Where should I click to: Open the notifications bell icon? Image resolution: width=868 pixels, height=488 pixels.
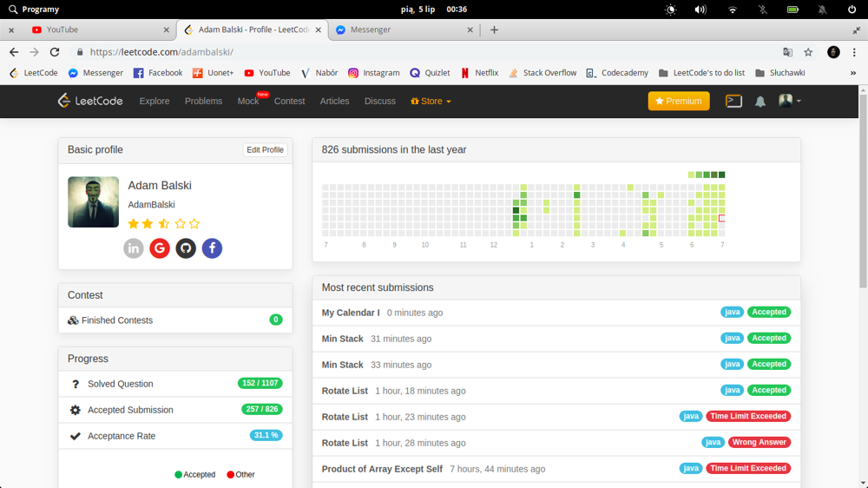click(x=760, y=102)
